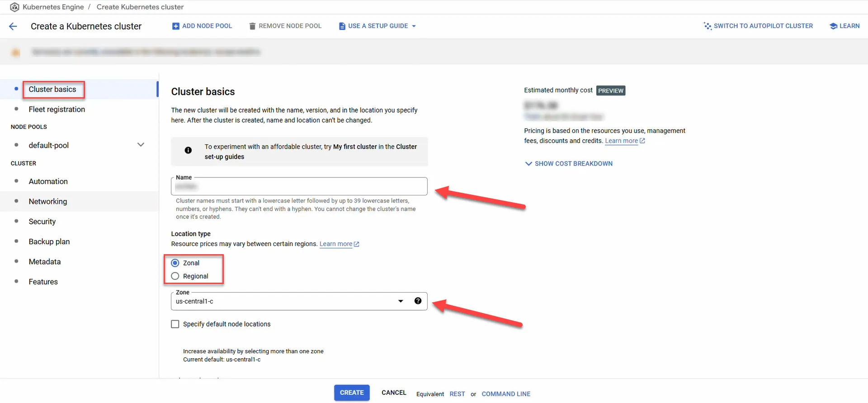
Task: Click the Remove Node Pool trash icon
Action: point(253,26)
